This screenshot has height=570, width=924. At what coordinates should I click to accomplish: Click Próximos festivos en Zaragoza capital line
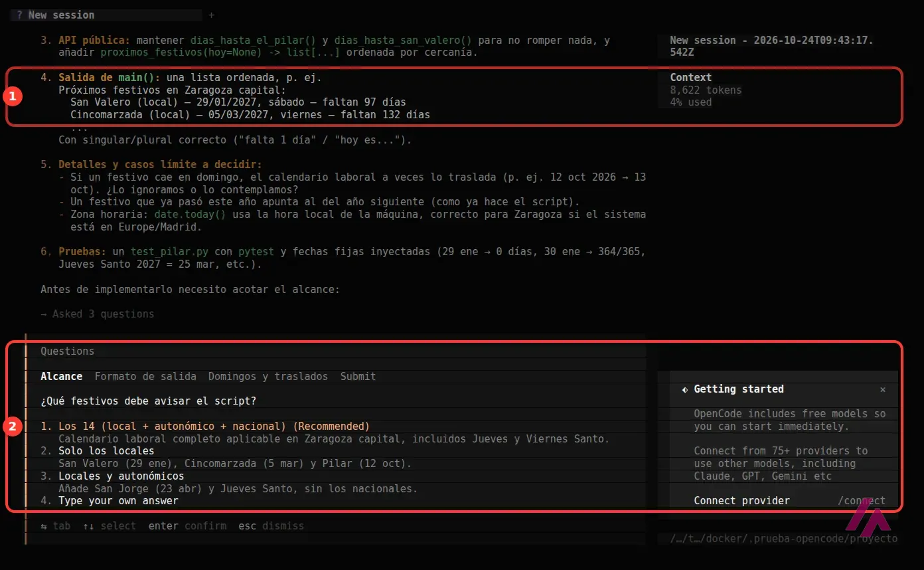point(173,90)
